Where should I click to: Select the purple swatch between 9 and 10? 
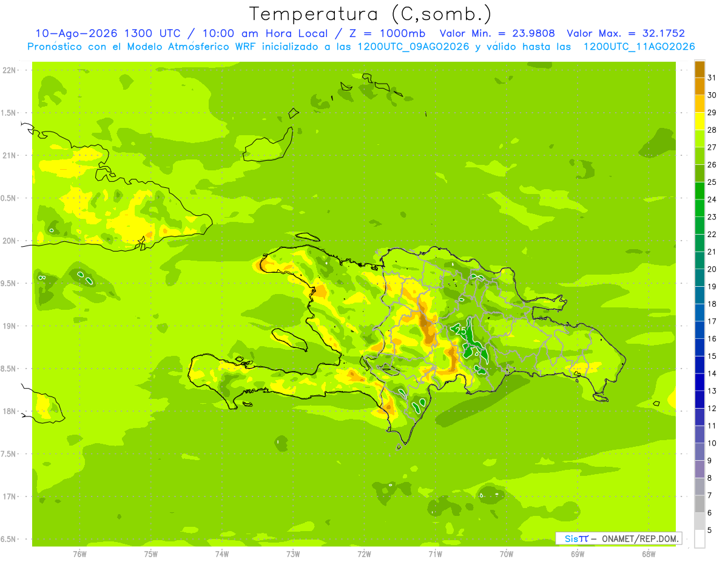pyautogui.click(x=699, y=452)
